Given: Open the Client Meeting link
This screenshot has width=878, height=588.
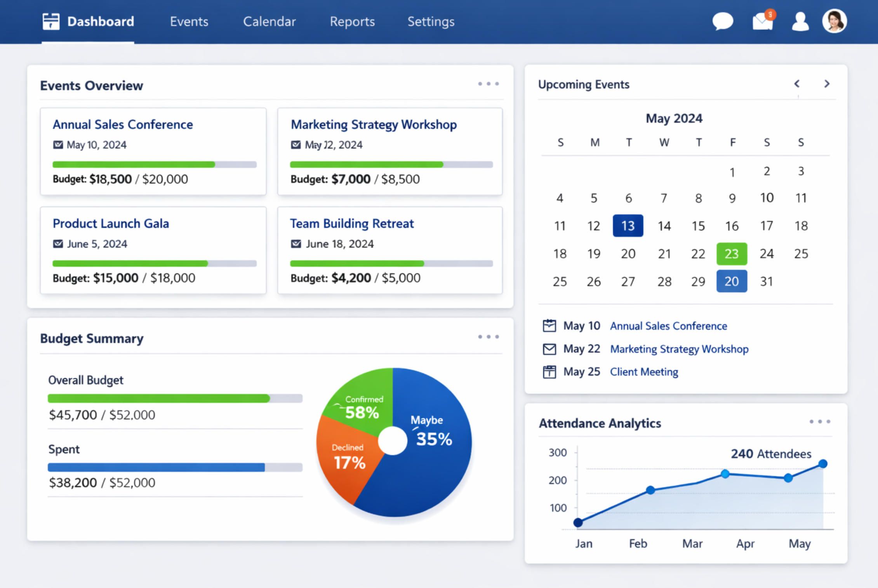Looking at the screenshot, I should [x=643, y=372].
